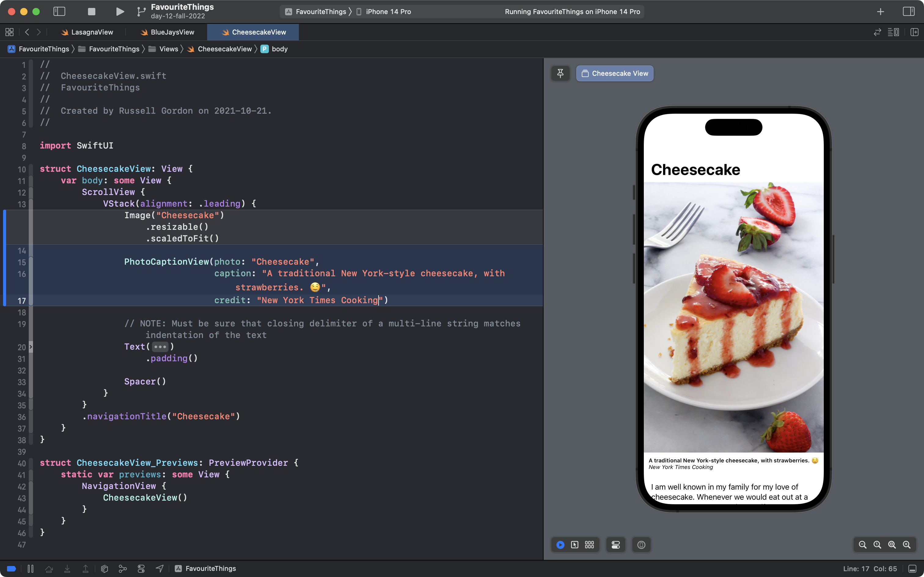Zoom preview to fit
The height and width of the screenshot is (577, 924).
[892, 545]
